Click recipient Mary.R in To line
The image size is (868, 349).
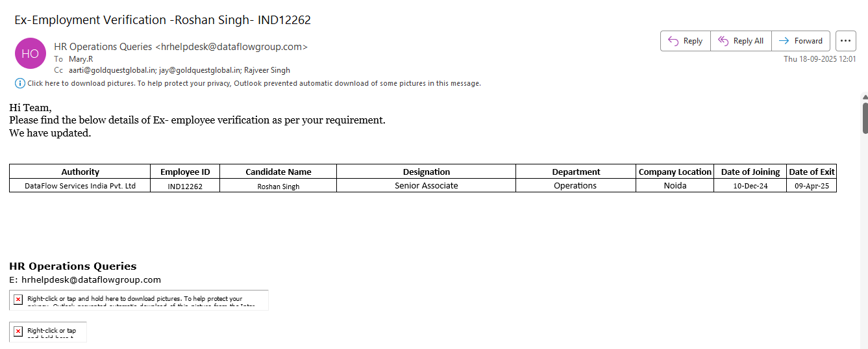81,58
